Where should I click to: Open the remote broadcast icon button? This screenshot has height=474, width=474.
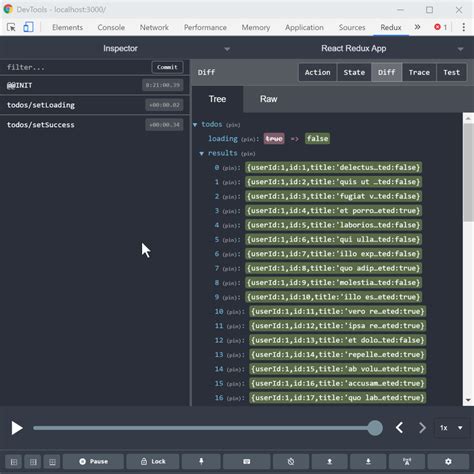tap(407, 462)
